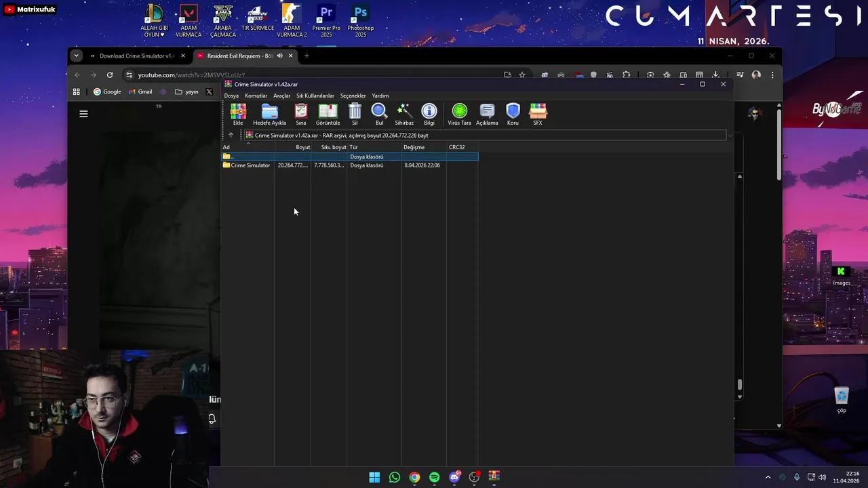The width and height of the screenshot is (868, 488).
Task: Open the images desktop shortcut
Action: point(842,275)
